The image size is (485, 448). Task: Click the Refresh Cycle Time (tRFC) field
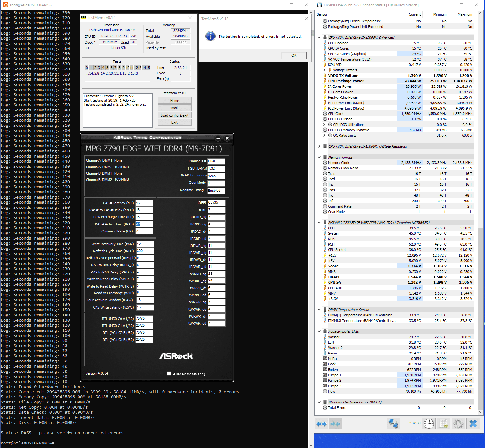(x=145, y=251)
